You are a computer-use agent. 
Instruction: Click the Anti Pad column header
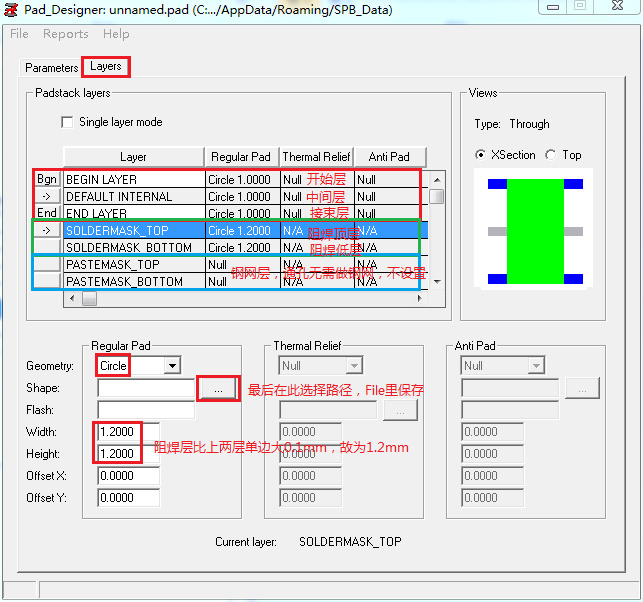(390, 157)
